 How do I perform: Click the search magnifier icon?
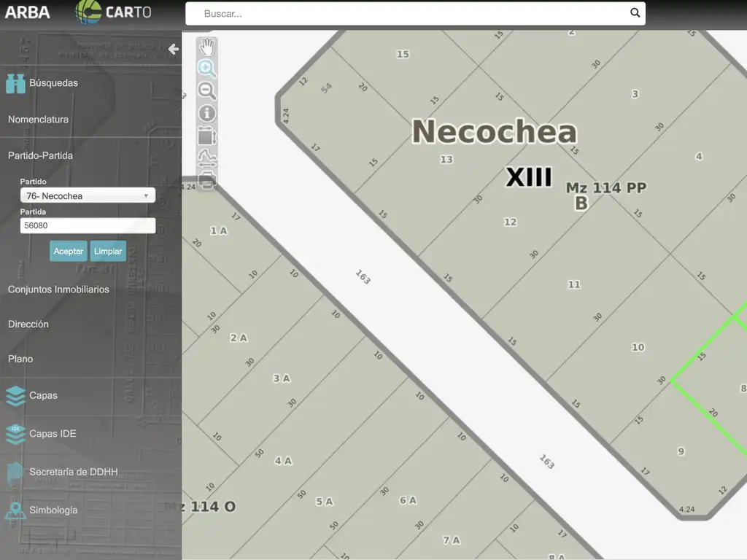coord(635,13)
